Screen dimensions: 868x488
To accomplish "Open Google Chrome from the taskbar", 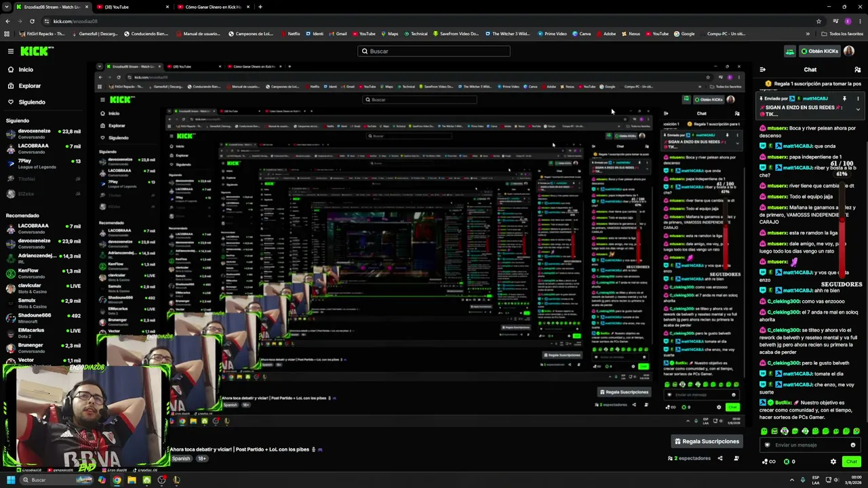I will tap(117, 480).
